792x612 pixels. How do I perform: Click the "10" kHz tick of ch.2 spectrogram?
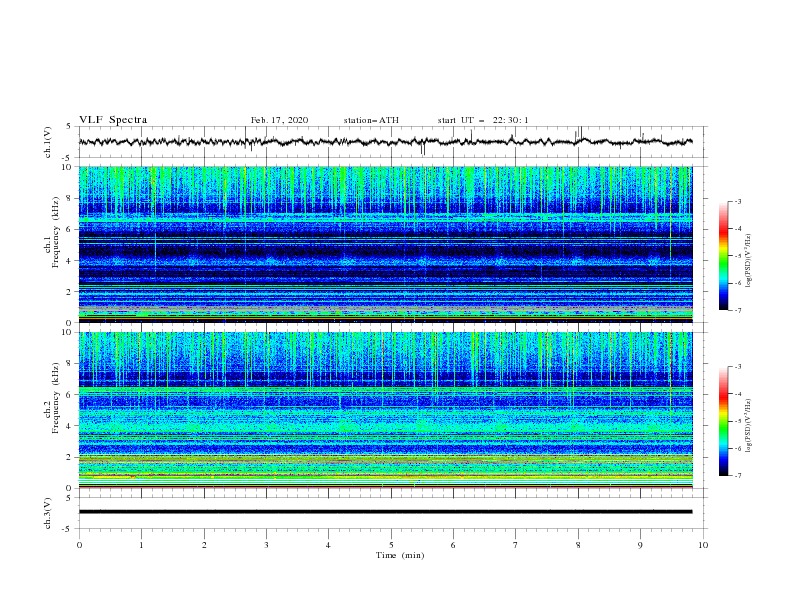tap(69, 332)
